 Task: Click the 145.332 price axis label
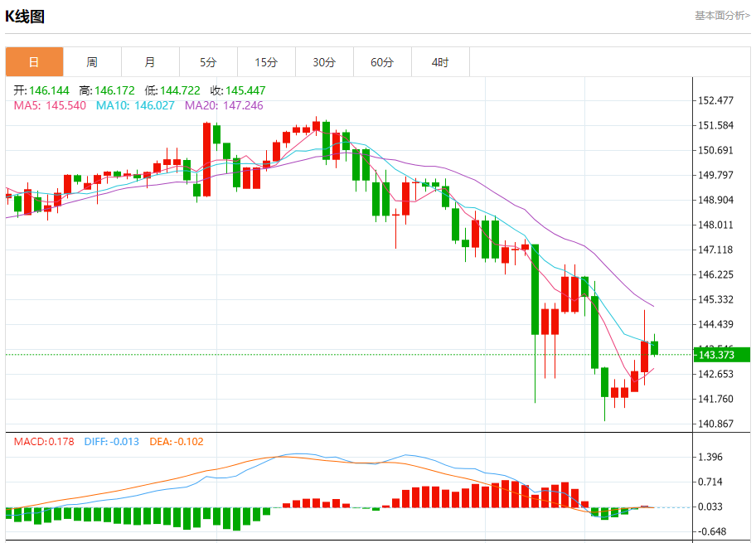point(716,299)
